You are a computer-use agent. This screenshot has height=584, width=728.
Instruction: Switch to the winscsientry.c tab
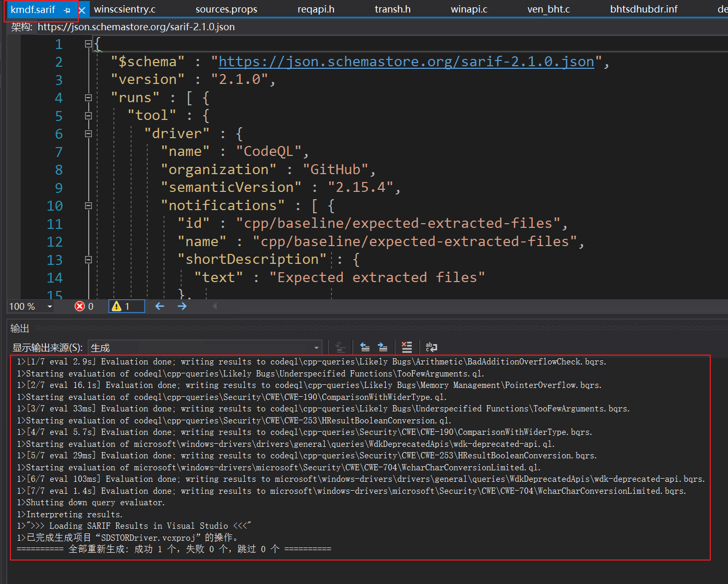click(125, 9)
